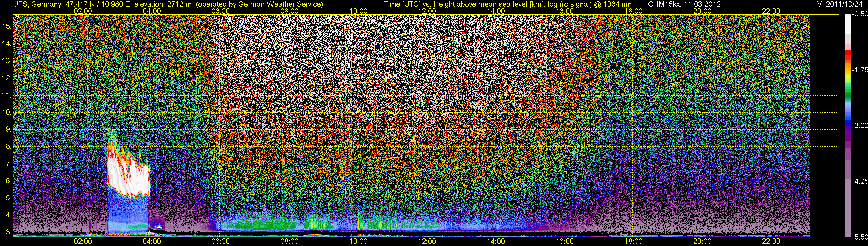Click the -4.25 color scale label
The width and height of the screenshot is (868, 246).
[x=860, y=181]
